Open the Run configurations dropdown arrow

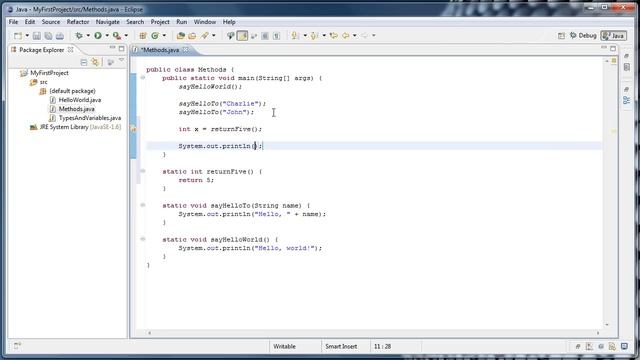107,36
